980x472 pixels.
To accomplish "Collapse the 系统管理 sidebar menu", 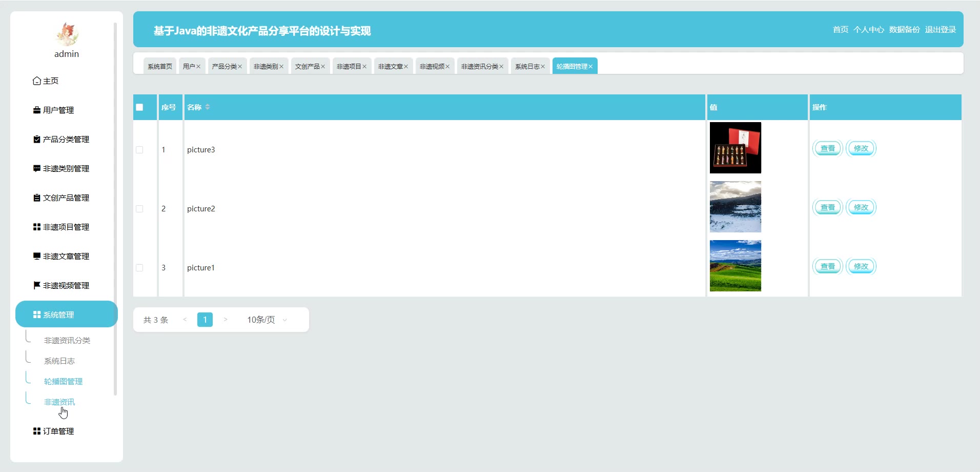I will coord(67,314).
